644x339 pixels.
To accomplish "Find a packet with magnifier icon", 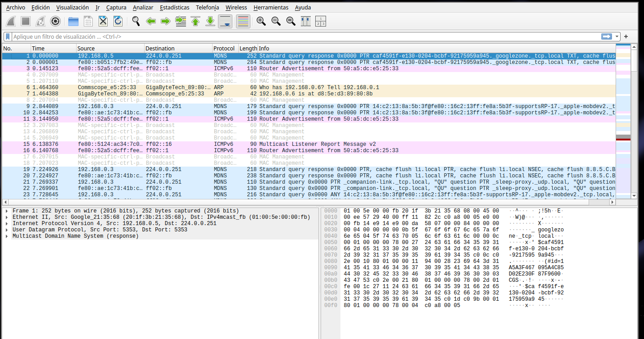I will point(136,21).
